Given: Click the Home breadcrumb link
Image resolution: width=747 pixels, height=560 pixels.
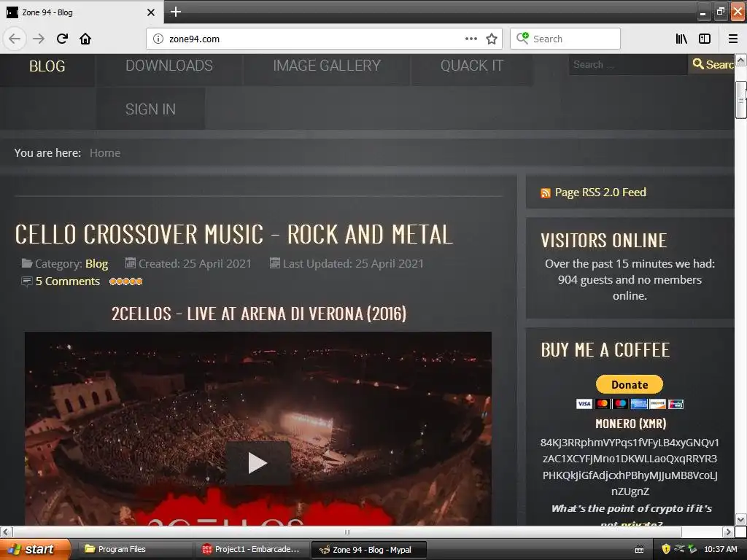Looking at the screenshot, I should pyautogui.click(x=105, y=153).
